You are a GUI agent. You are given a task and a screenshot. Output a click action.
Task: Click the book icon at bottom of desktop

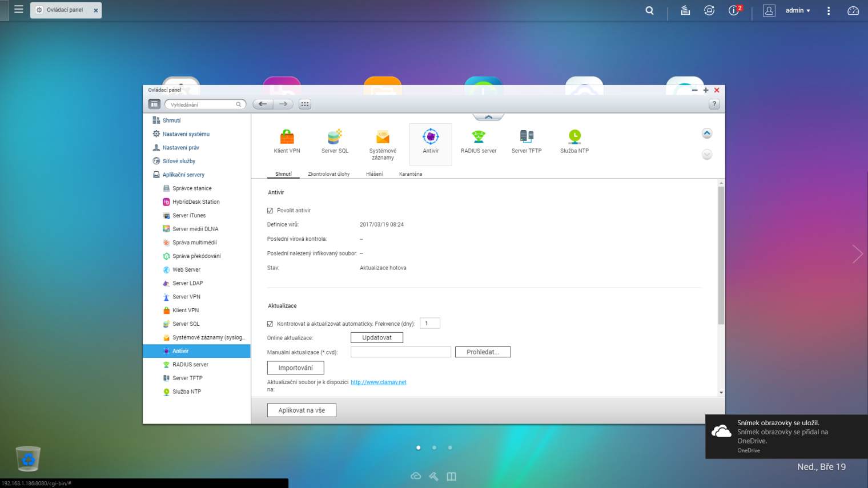[x=452, y=476]
